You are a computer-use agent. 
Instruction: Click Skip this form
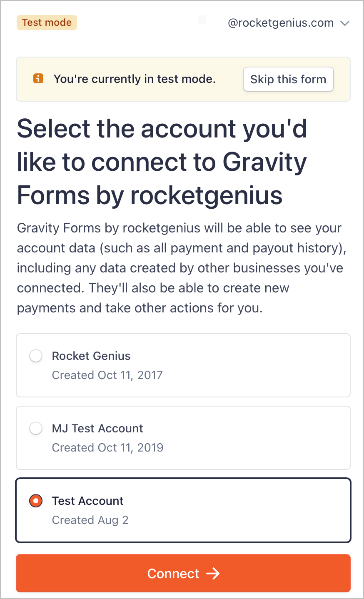tap(288, 79)
